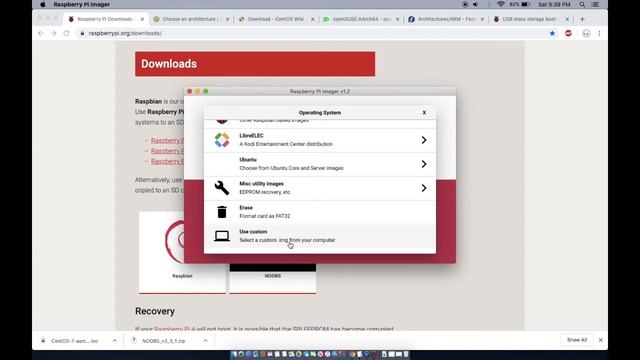Click the trash can icon for Erase
Screen dimensions: 640x360
222,212
